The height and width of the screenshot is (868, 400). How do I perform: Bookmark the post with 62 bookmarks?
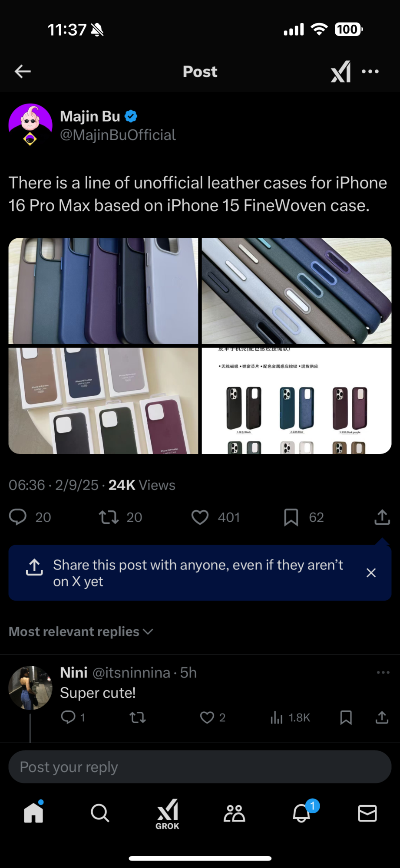pos(291,517)
